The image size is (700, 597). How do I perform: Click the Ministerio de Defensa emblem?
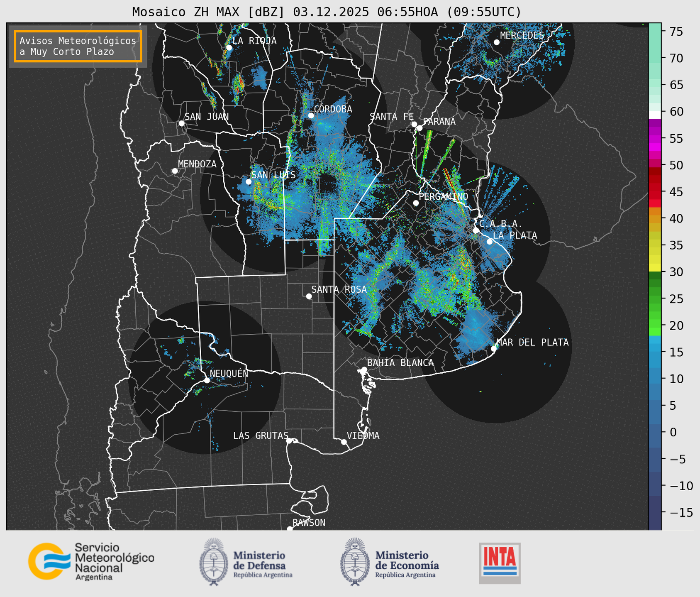214,562
